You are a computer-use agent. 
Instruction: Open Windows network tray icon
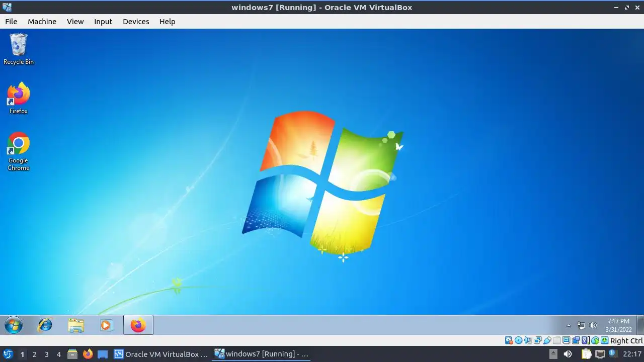(x=581, y=325)
